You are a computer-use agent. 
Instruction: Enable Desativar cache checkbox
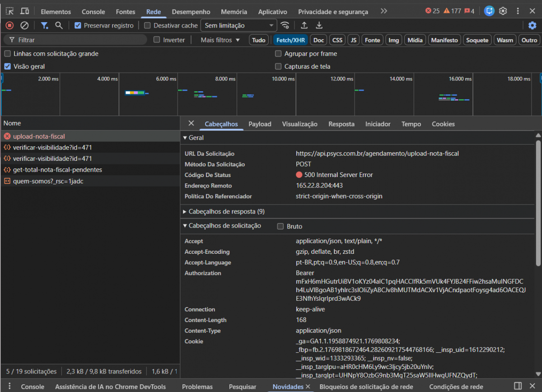147,26
